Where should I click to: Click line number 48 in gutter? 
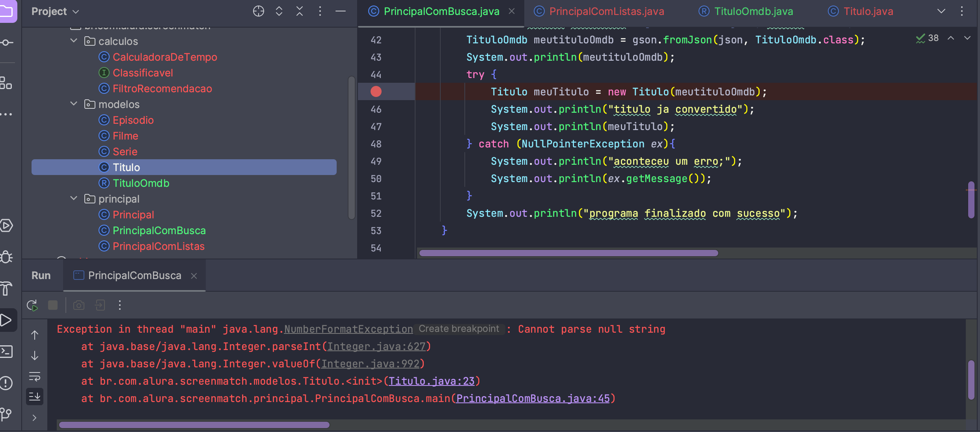click(376, 144)
